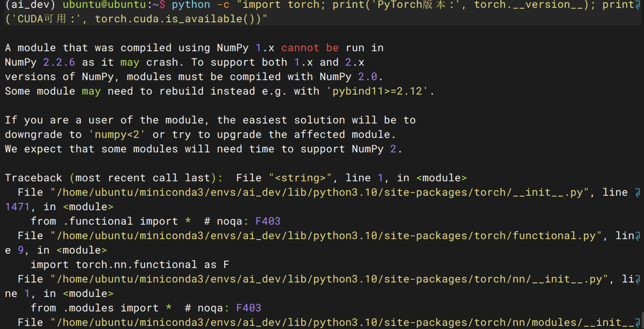This screenshot has width=644, height=329.
Task: Click wrap arrow on the nn/modules/__init__ line
Action: point(638,323)
